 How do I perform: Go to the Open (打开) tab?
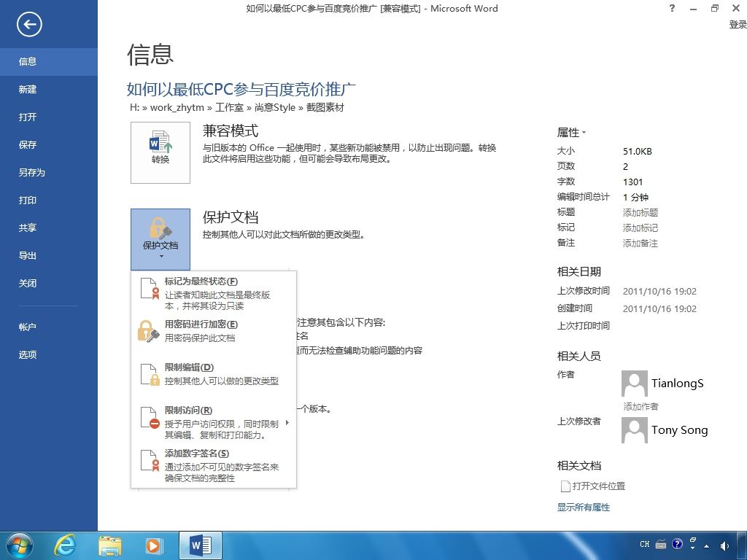point(49,117)
